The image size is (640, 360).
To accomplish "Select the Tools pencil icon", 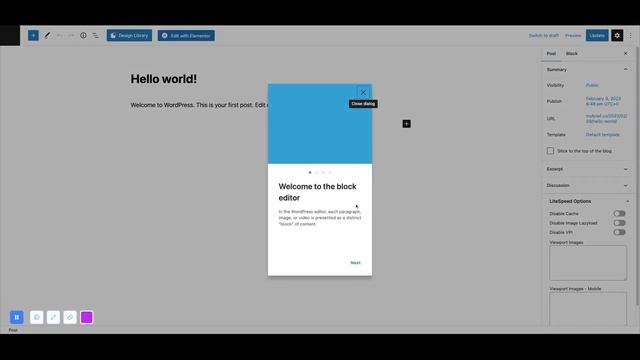I will [47, 36].
